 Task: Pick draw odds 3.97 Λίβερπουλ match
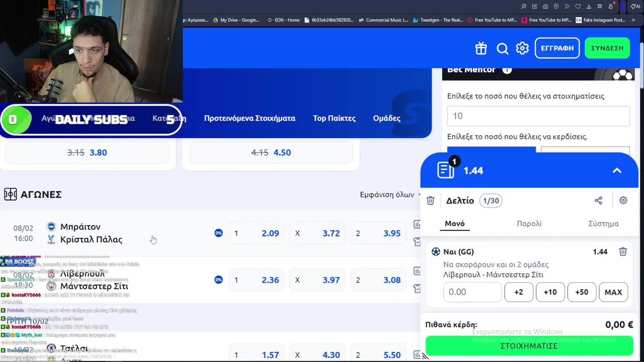click(x=318, y=280)
